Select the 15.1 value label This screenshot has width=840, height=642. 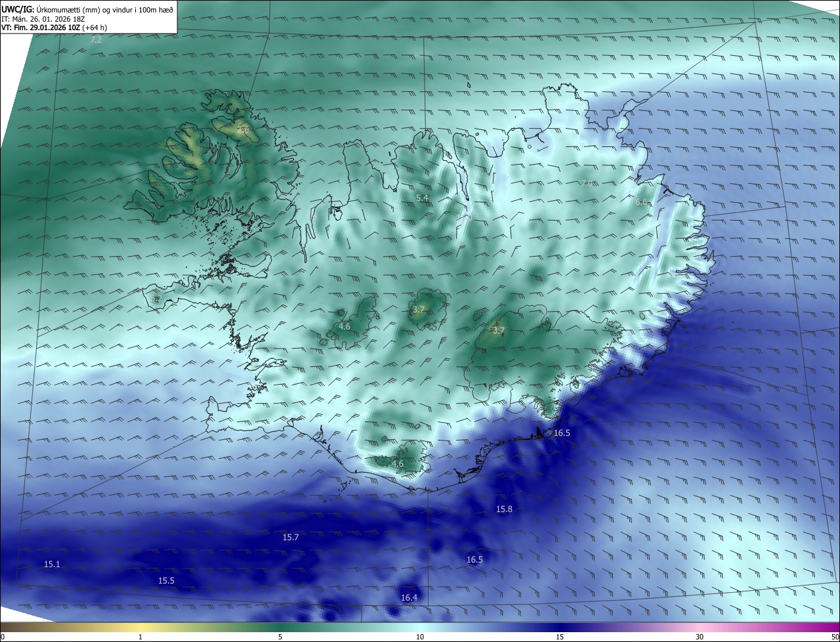click(x=52, y=564)
